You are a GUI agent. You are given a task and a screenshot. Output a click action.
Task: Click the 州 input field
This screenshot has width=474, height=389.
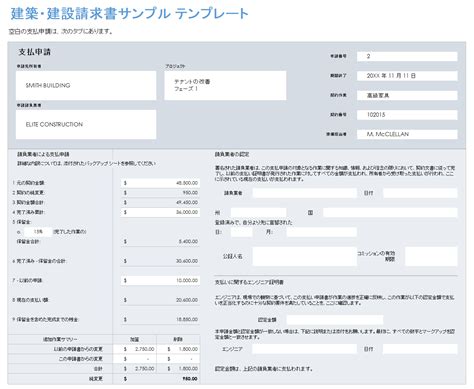point(258,212)
